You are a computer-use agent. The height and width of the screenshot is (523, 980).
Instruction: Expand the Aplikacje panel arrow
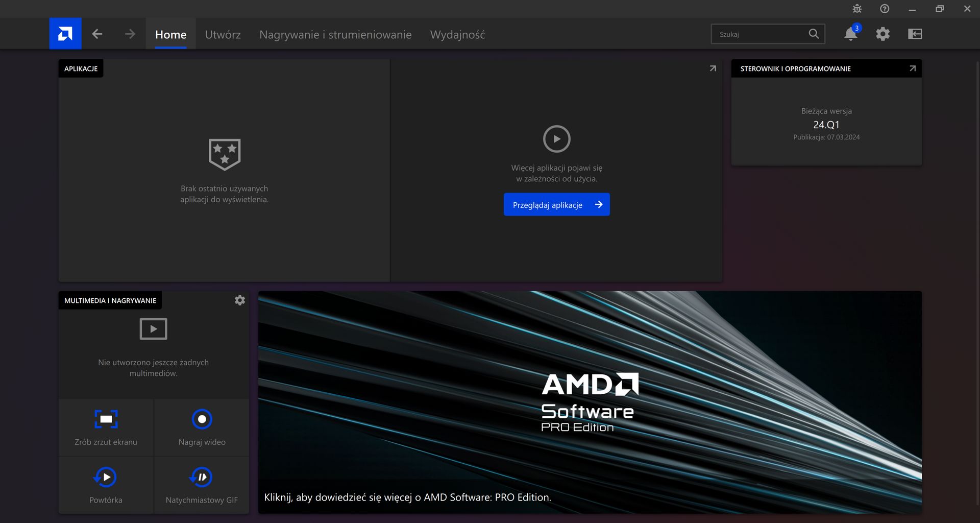(x=713, y=68)
